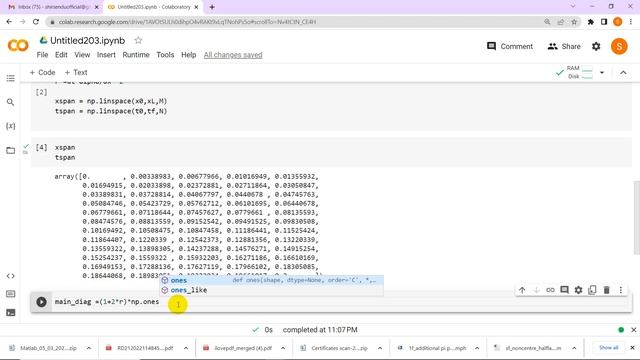Expand options for Certificates scan zip

pyautogui.click(x=380, y=348)
